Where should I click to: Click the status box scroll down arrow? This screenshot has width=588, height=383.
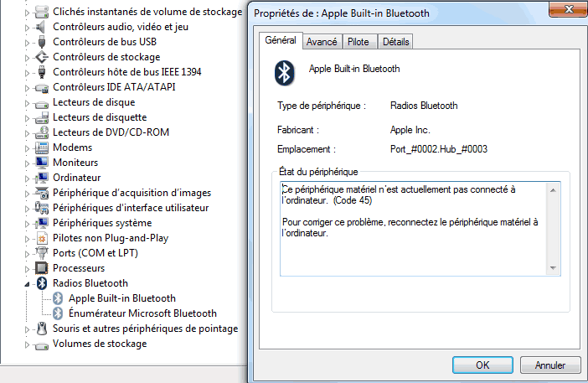click(x=553, y=268)
